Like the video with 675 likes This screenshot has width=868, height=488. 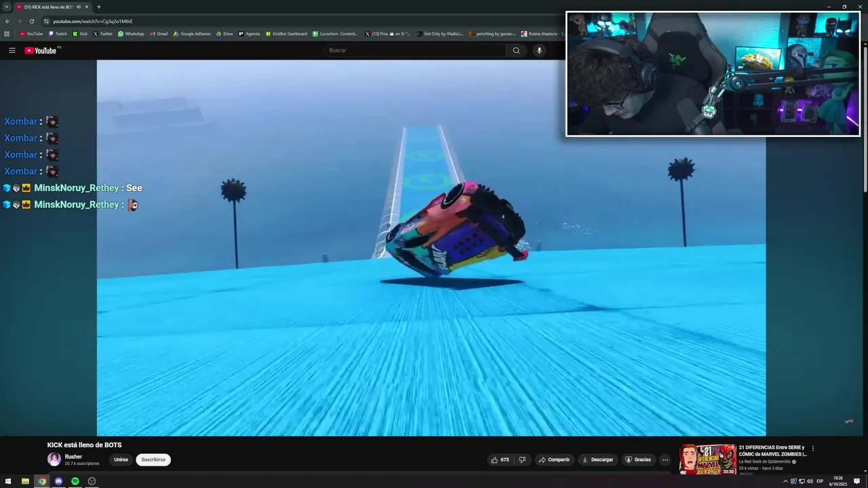(500, 460)
